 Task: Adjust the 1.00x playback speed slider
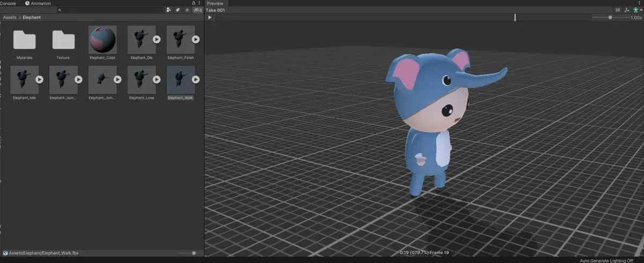[611, 18]
